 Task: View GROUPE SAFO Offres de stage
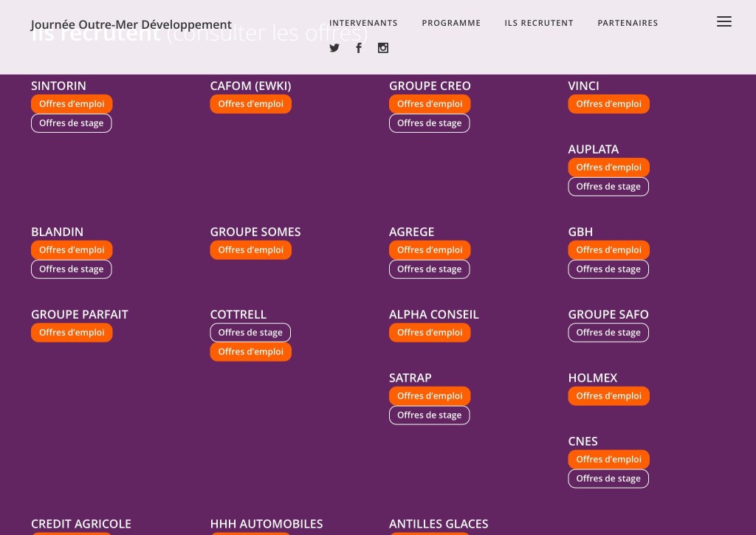[608, 333]
